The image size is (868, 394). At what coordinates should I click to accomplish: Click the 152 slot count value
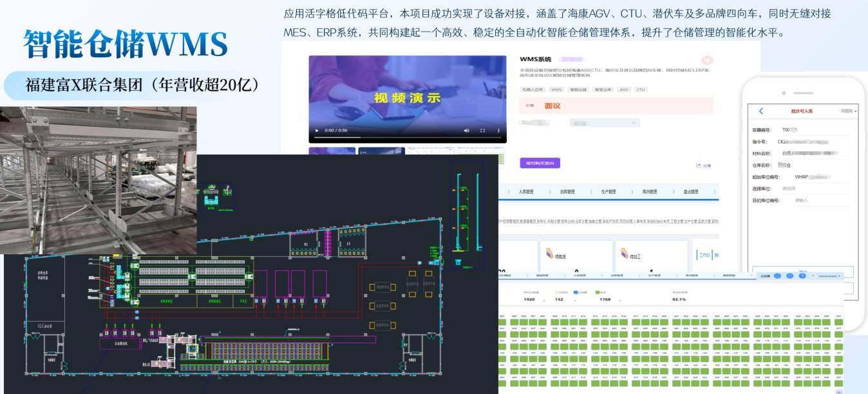click(559, 299)
